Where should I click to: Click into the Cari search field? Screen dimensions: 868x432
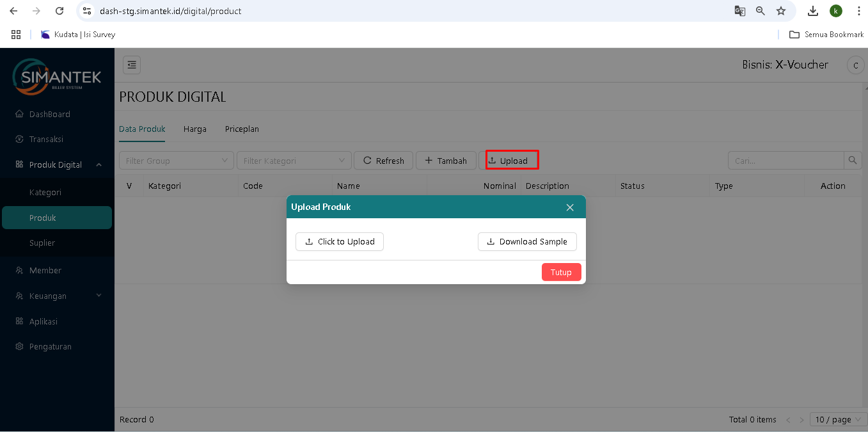tap(786, 161)
